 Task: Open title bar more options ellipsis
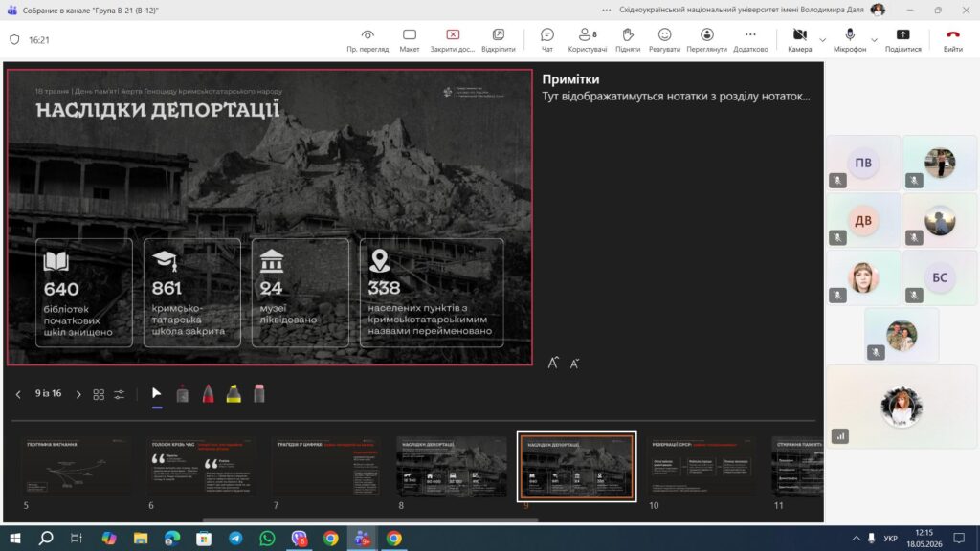(606, 10)
